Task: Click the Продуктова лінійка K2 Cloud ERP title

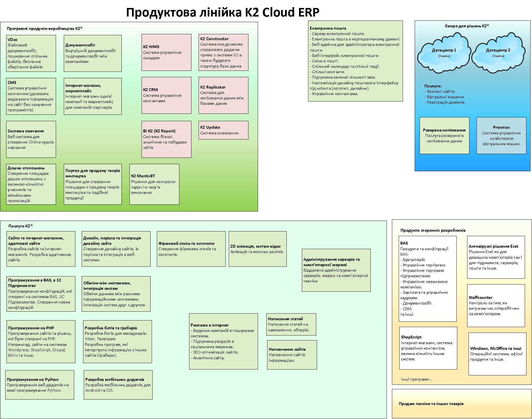Action: point(223,13)
